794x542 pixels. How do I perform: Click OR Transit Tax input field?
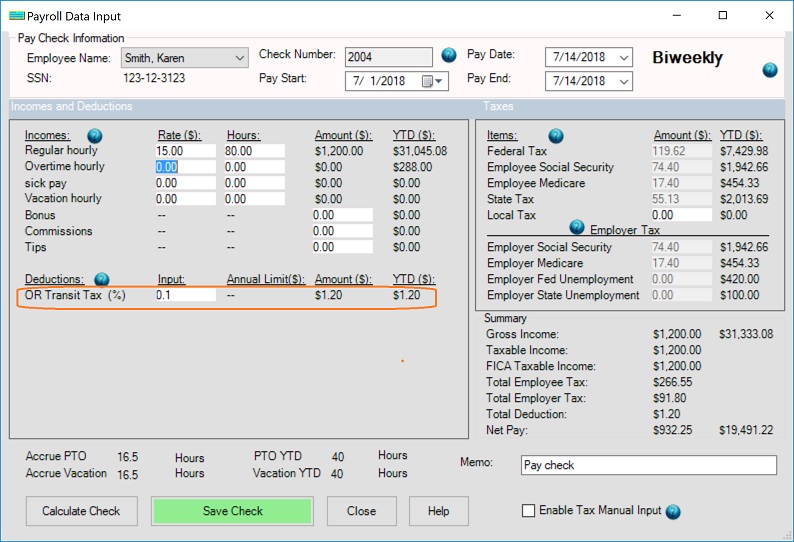pos(185,295)
